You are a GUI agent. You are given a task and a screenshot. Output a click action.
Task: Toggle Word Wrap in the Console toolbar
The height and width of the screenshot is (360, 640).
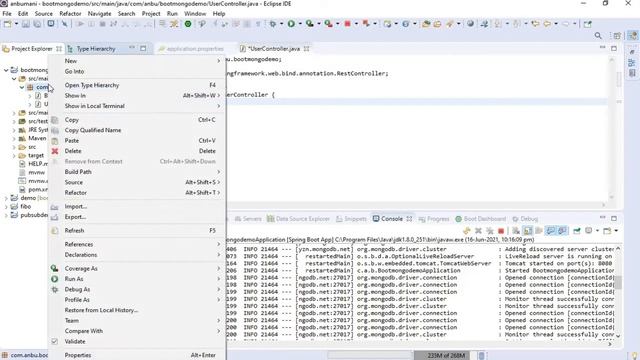click(x=539, y=231)
